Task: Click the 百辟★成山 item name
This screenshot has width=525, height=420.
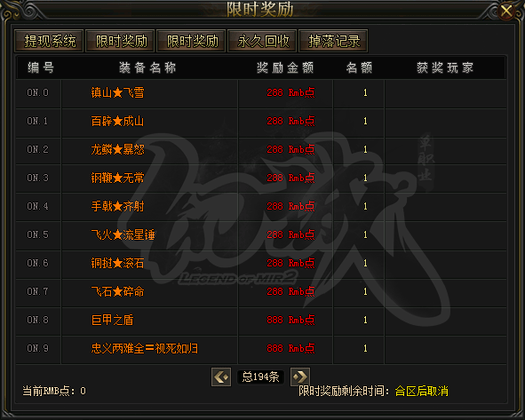Action: point(117,121)
